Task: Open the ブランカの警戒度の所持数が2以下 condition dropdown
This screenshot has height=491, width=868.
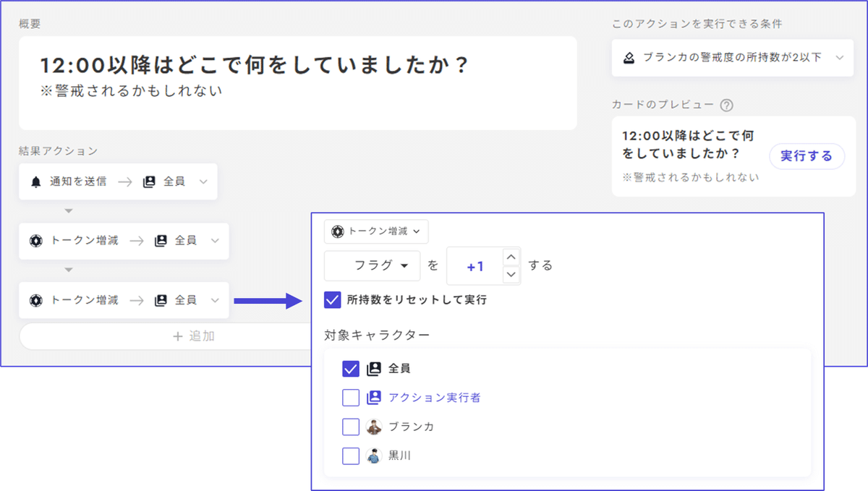Action: point(733,58)
